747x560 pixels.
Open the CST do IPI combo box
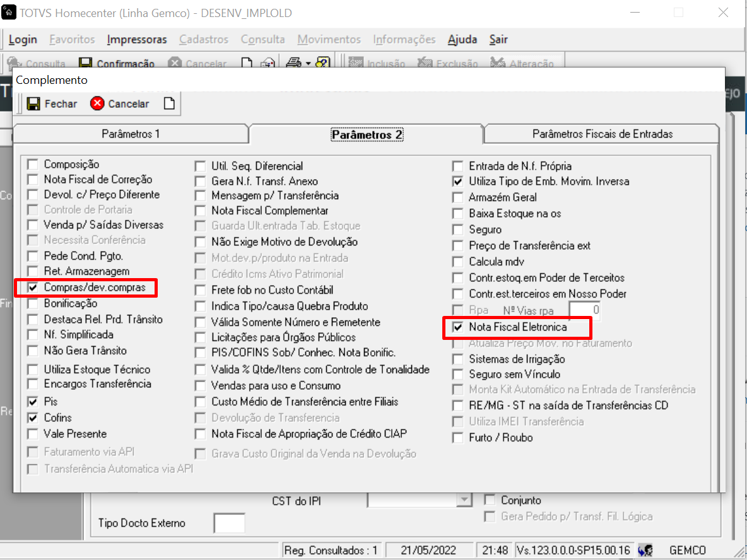point(420,500)
